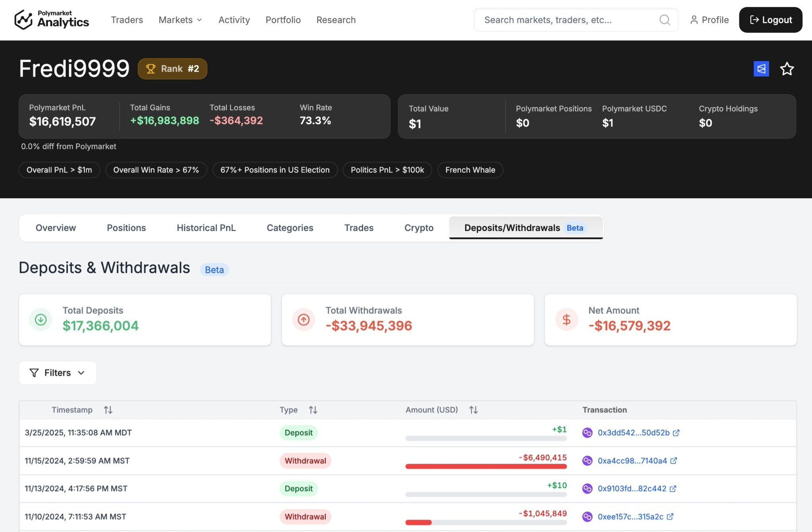Click the Polymarket Analytics logo
The image size is (812, 532).
click(52, 20)
